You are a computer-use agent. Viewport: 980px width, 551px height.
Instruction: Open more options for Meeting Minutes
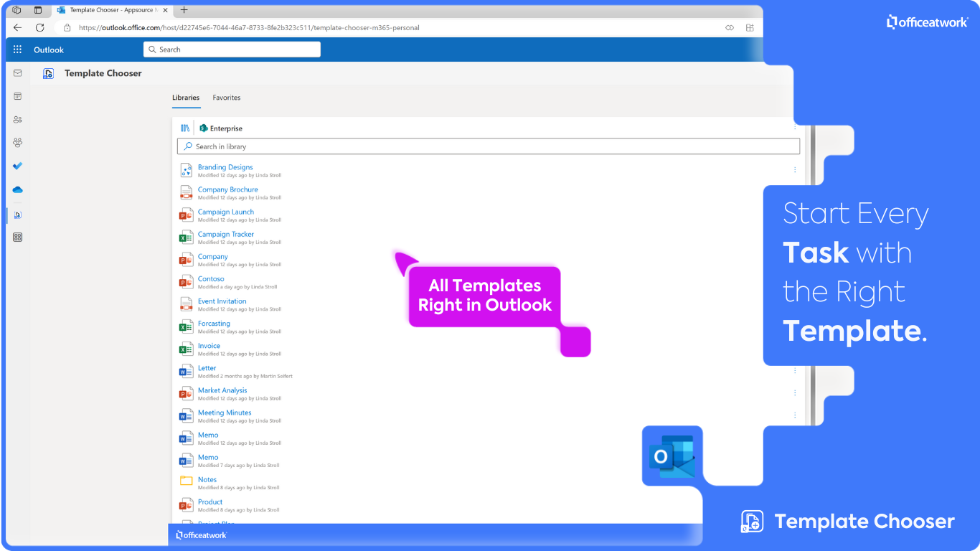[795, 415]
